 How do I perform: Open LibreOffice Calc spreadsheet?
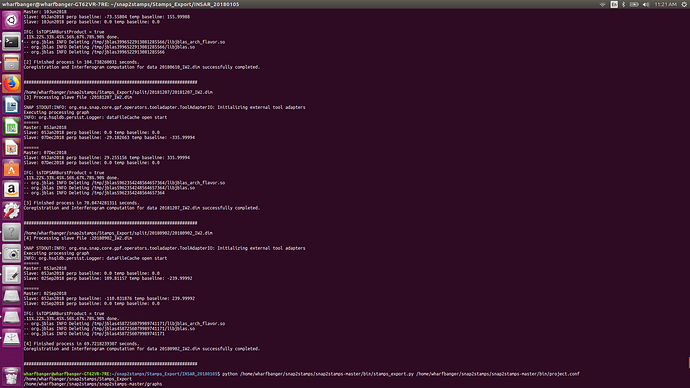pyautogui.click(x=11, y=126)
